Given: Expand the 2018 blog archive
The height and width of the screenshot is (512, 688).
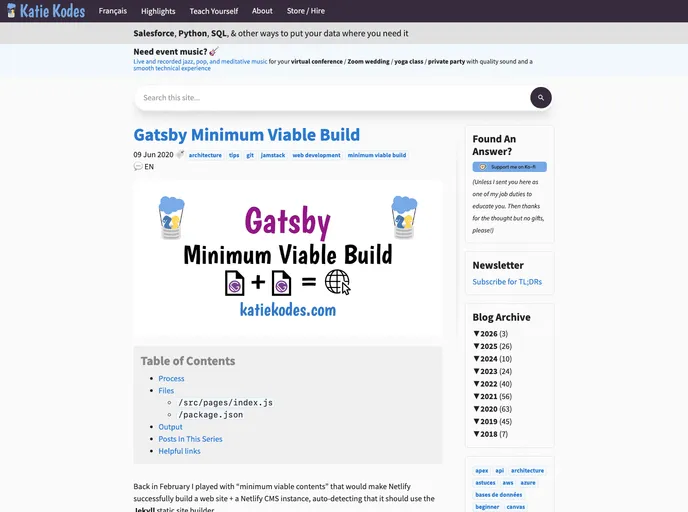Looking at the screenshot, I should (x=491, y=434).
